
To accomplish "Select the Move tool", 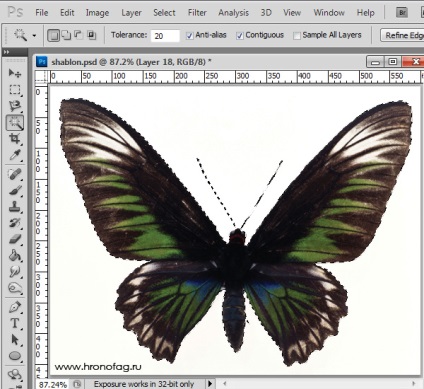I will tap(15, 73).
